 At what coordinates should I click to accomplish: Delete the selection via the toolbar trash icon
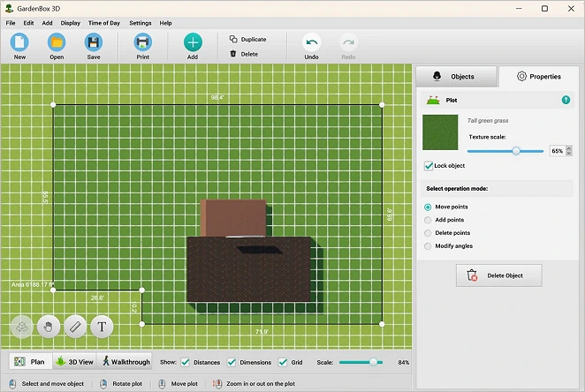[x=233, y=54]
